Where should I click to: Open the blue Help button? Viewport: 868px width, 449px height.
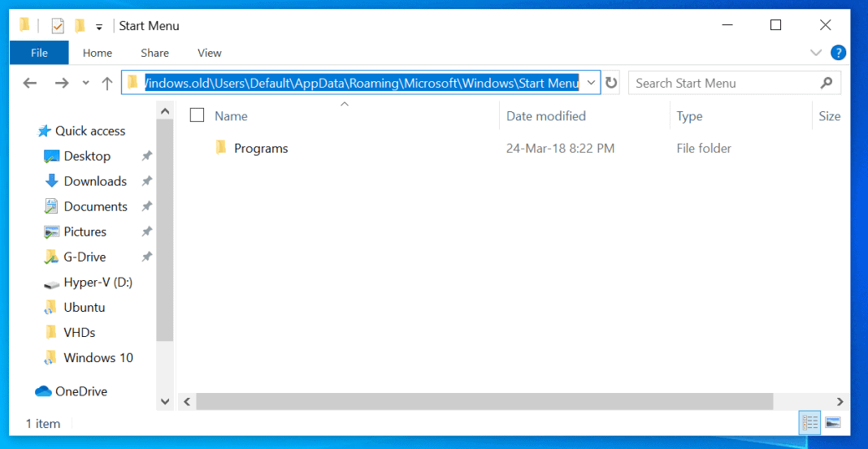[840, 53]
